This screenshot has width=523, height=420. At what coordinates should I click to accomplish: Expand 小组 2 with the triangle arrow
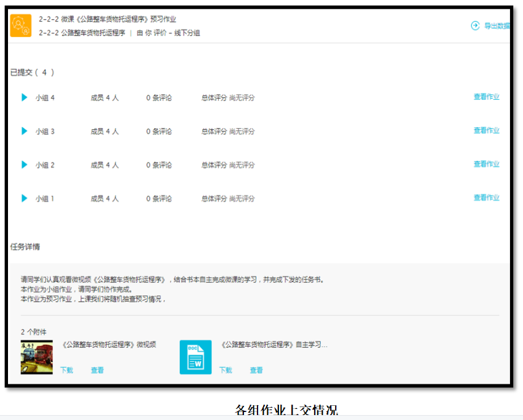(x=25, y=164)
